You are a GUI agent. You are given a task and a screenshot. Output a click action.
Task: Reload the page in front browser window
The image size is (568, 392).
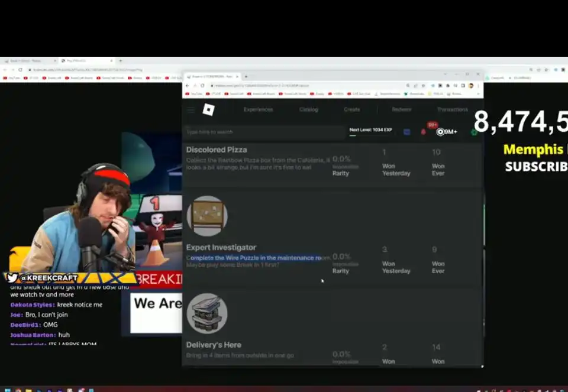(x=202, y=86)
